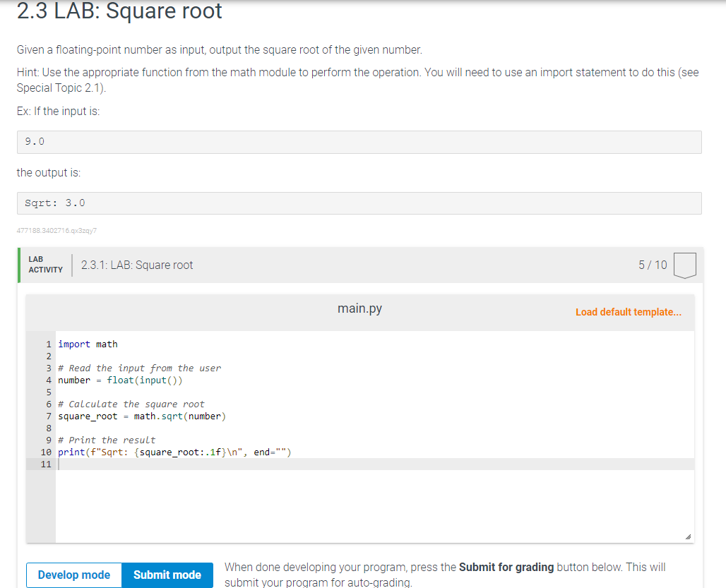Click line number 7 in the gutter

[49, 416]
